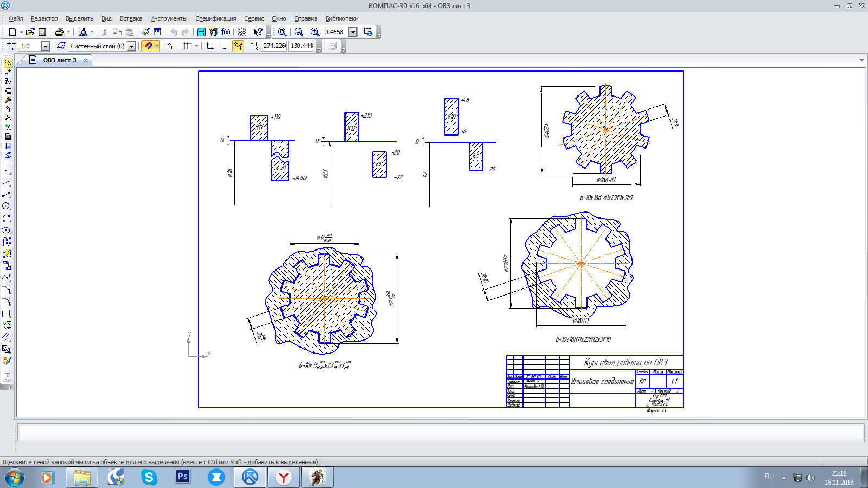The image size is (868, 488).
Task: Toggle local coordinate system button
Action: 209,46
